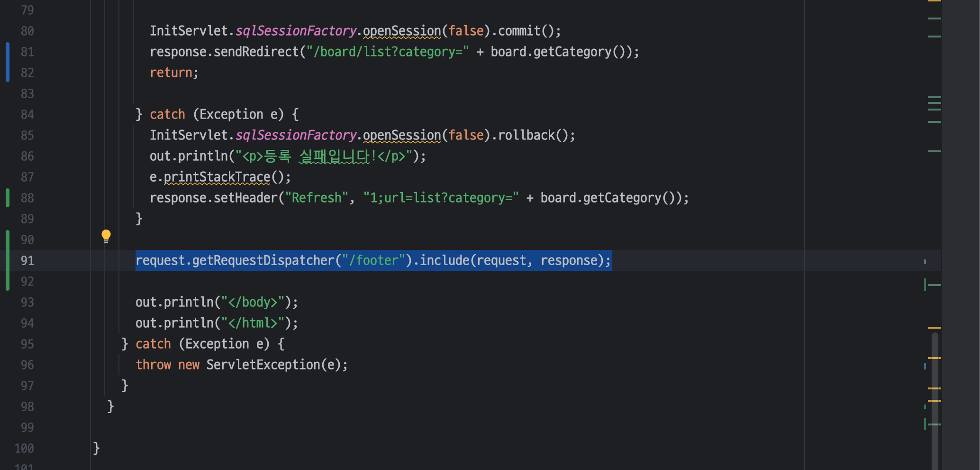
Task: Click sqlSessionFactory on line 80
Action: 296,31
